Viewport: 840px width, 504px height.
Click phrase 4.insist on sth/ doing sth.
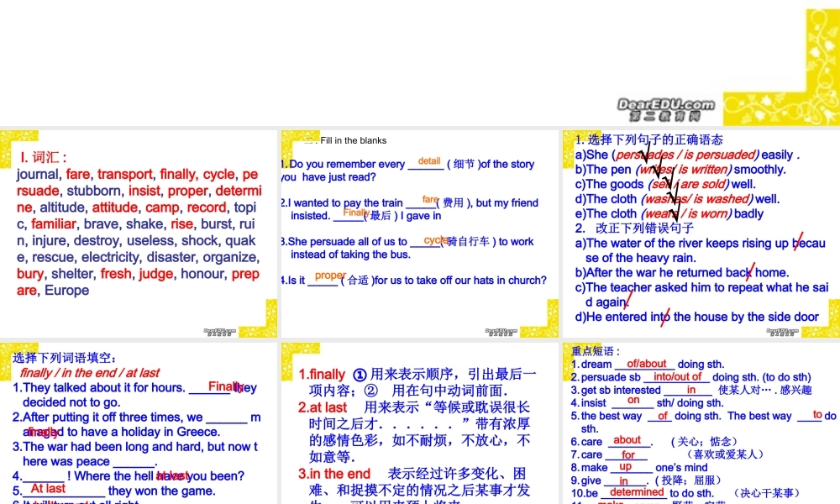(647, 402)
